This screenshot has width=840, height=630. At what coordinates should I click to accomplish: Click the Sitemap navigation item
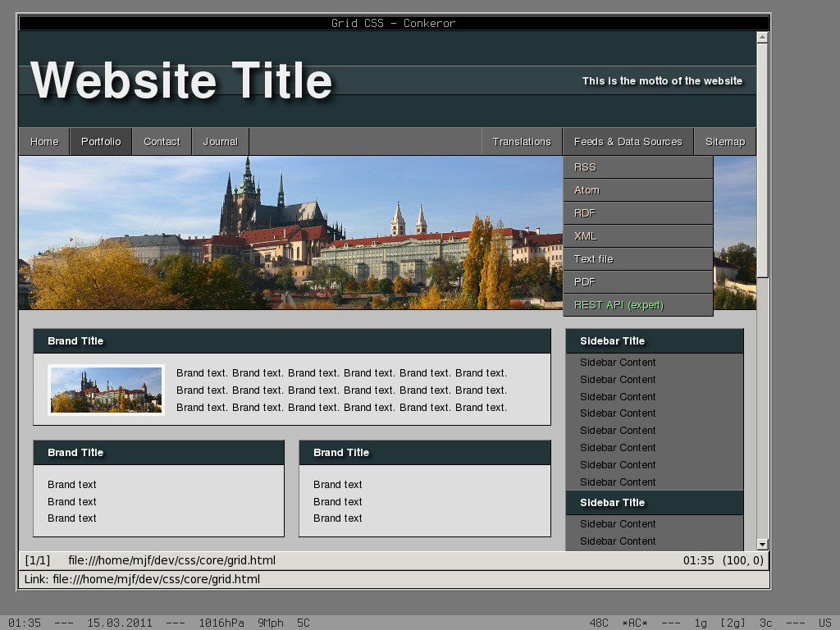click(x=724, y=142)
